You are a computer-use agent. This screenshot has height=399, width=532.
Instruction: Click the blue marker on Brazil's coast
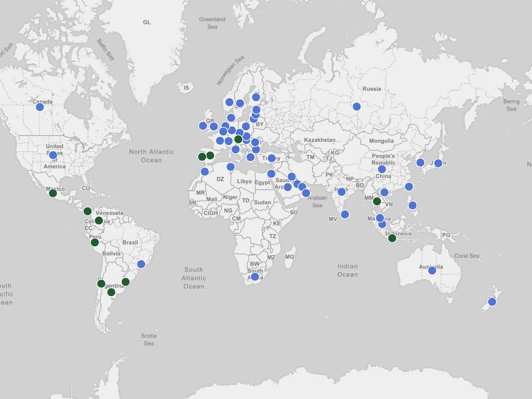point(141,264)
